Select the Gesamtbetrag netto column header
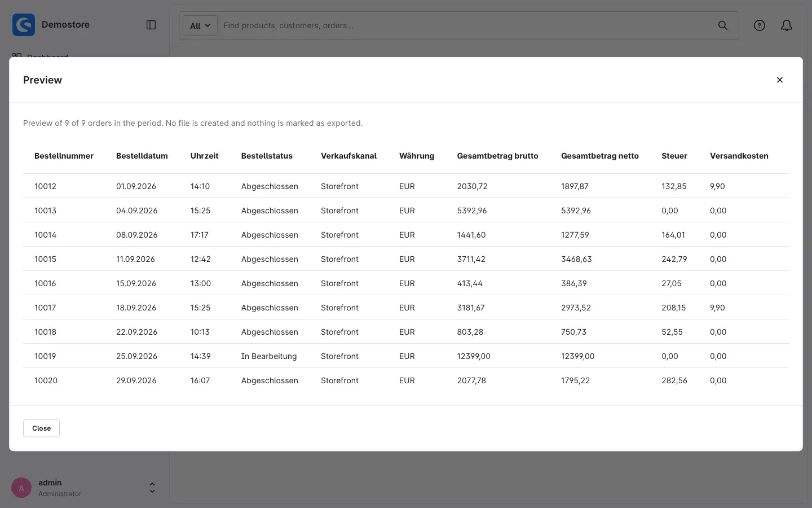 (600, 156)
